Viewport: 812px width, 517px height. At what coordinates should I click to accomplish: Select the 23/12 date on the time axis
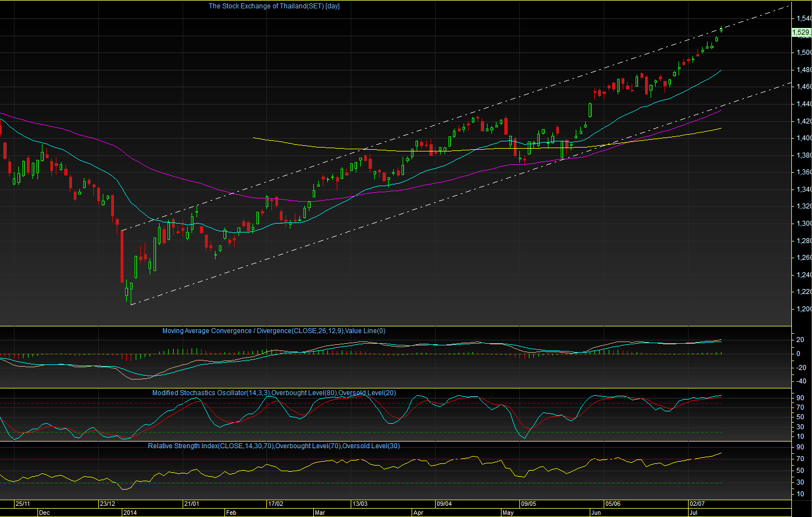pyautogui.click(x=107, y=504)
